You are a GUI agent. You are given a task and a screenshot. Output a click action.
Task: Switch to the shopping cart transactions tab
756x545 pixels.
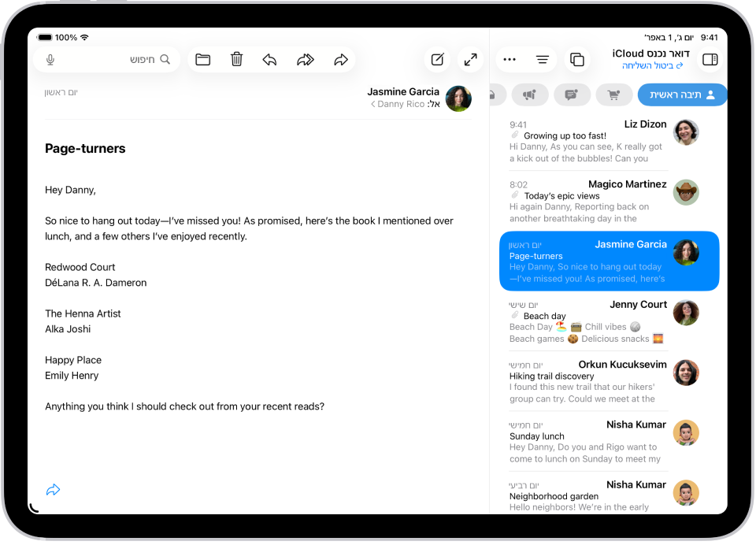click(613, 95)
